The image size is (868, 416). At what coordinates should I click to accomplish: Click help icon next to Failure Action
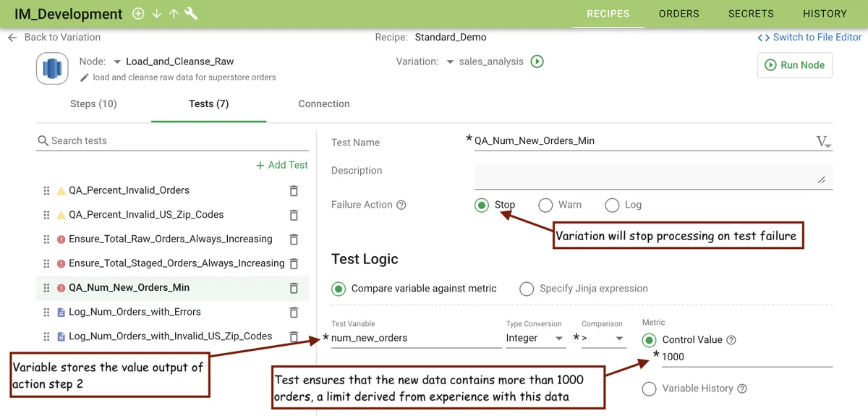[x=401, y=205]
